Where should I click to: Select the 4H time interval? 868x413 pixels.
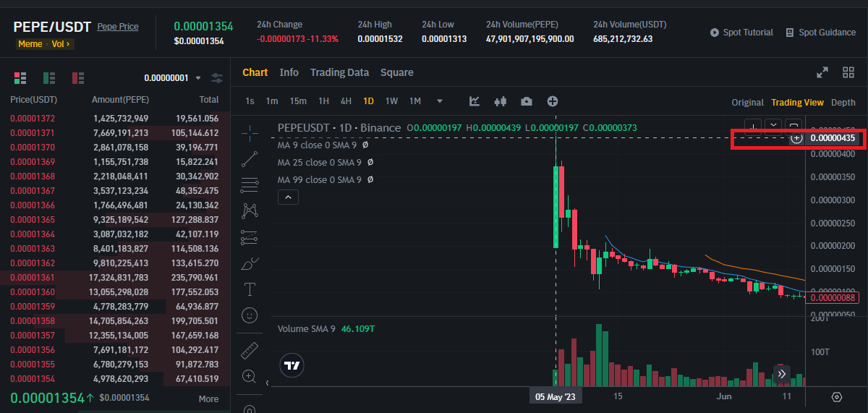coord(346,101)
